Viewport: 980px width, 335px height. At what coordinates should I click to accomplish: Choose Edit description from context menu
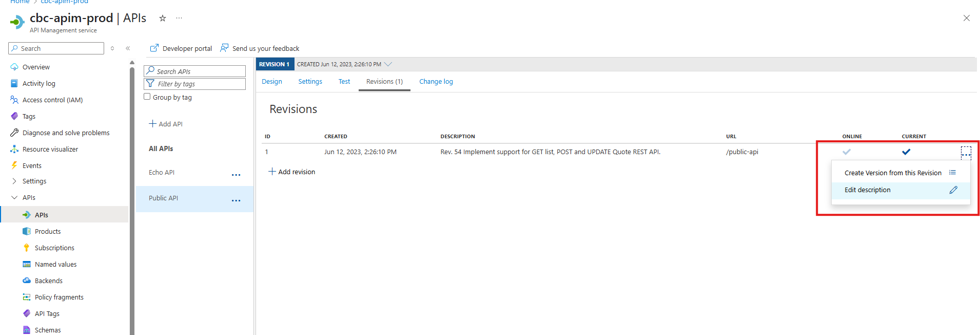[867, 190]
